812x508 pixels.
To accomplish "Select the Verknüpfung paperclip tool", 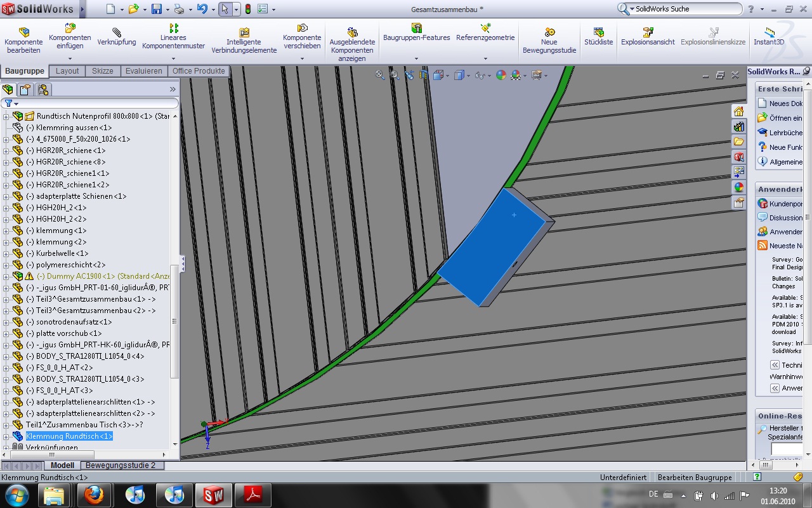I will tap(117, 37).
